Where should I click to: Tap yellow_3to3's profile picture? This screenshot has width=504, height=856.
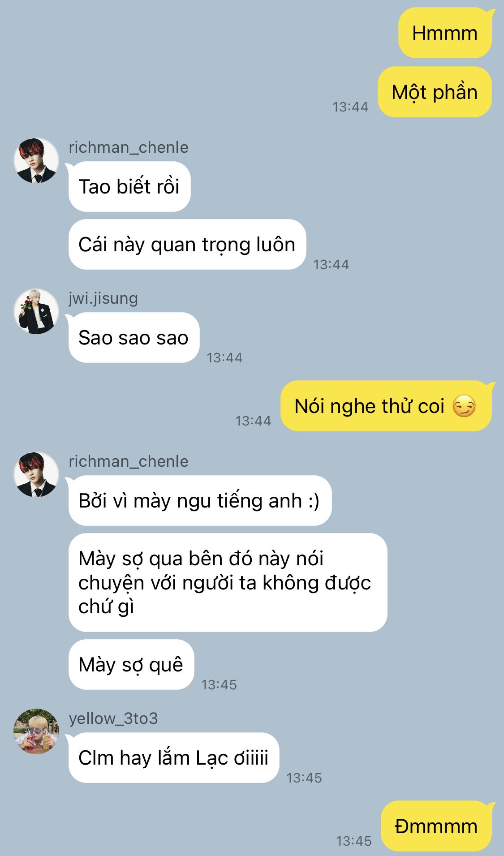click(x=36, y=731)
